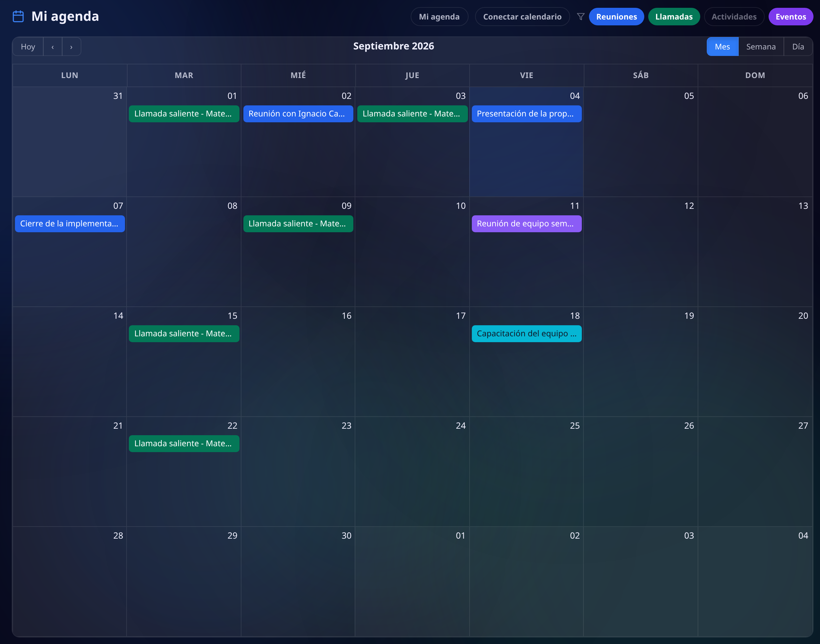
Task: Toggle the Actividades filter
Action: click(734, 17)
